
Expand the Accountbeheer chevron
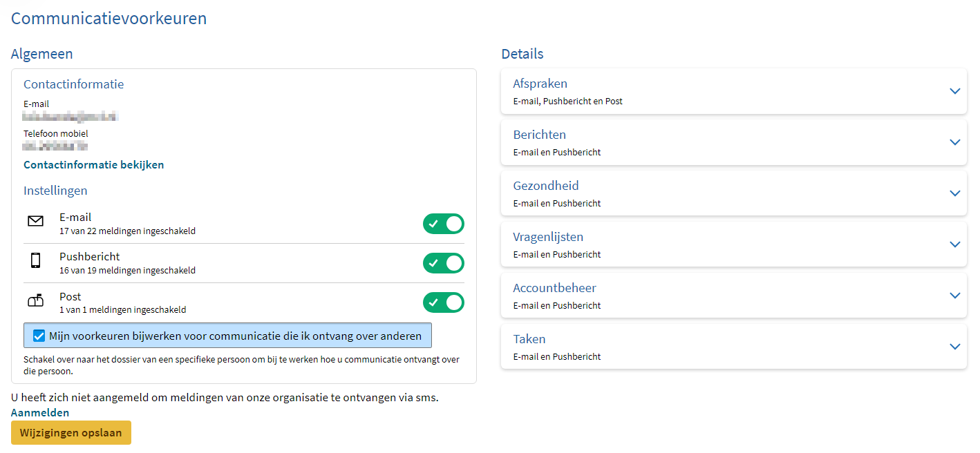[x=954, y=296]
